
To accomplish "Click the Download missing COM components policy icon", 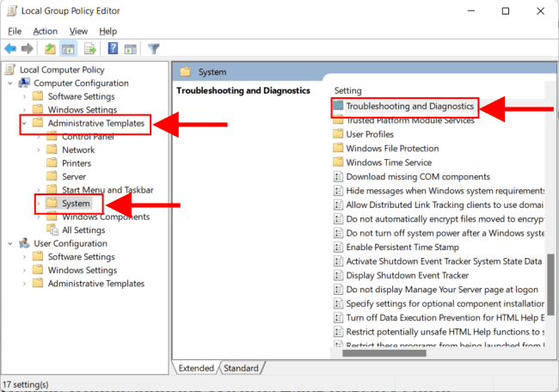I will click(x=338, y=176).
